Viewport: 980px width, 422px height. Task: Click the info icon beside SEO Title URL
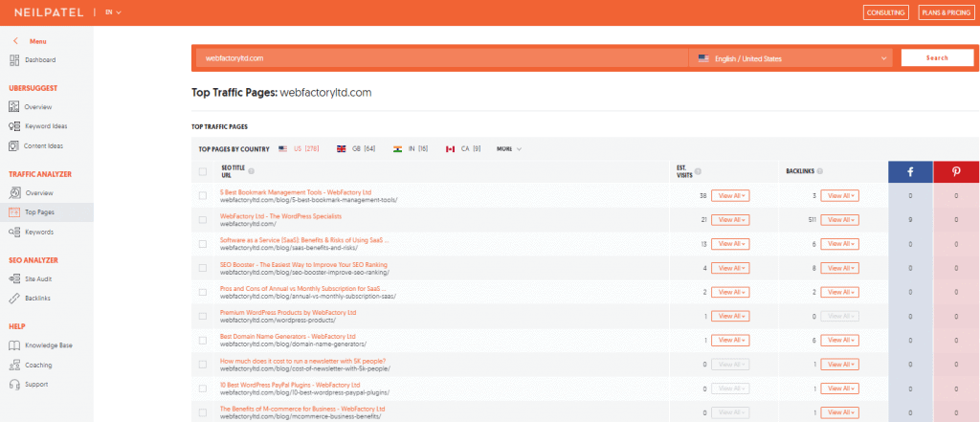(252, 170)
